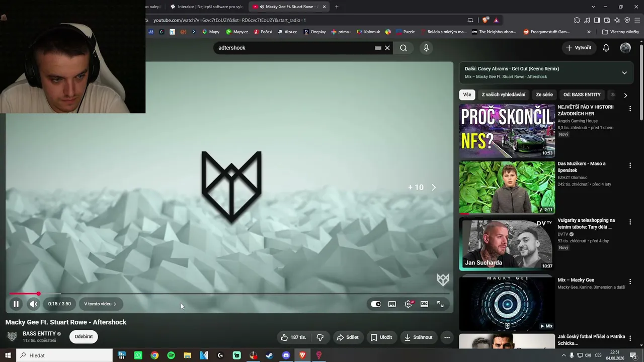The width and height of the screenshot is (644, 362).
Task: Open options for 'Vulgarity a teleshopping' video
Action: pyautogui.click(x=630, y=222)
